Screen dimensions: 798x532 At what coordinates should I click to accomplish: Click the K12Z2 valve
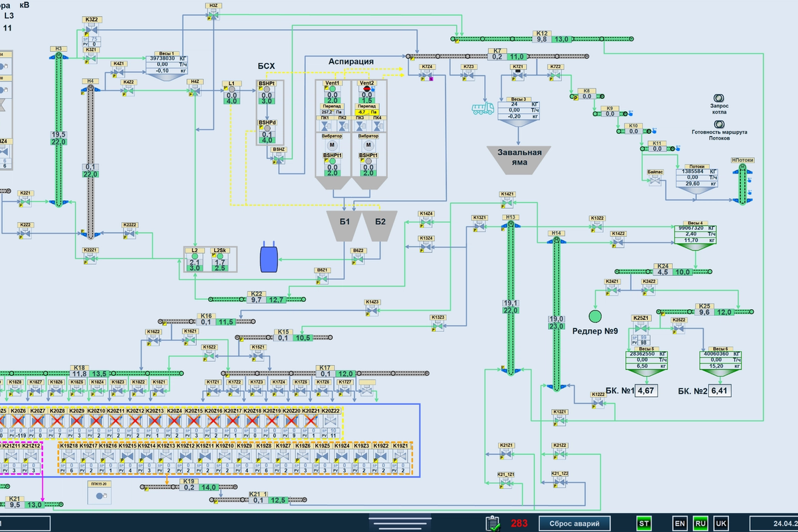[x=598, y=404]
